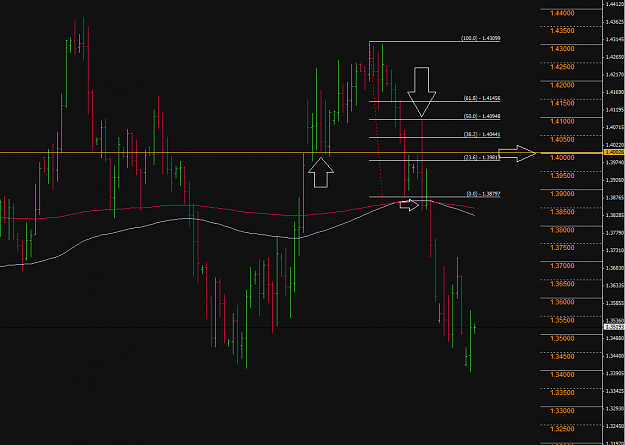Click the 1.39500 orange price level label
Image resolution: width=625 pixels, height=445 pixels.
point(562,175)
